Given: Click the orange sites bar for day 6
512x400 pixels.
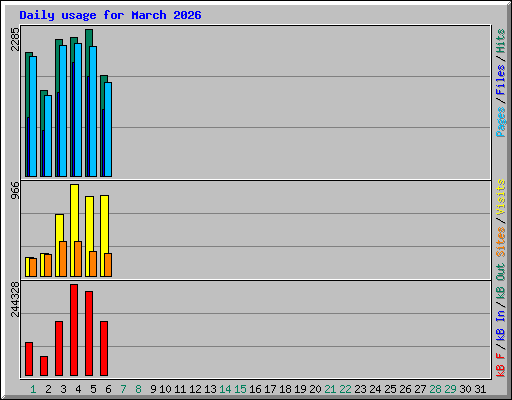Looking at the screenshot, I should click(x=108, y=265).
